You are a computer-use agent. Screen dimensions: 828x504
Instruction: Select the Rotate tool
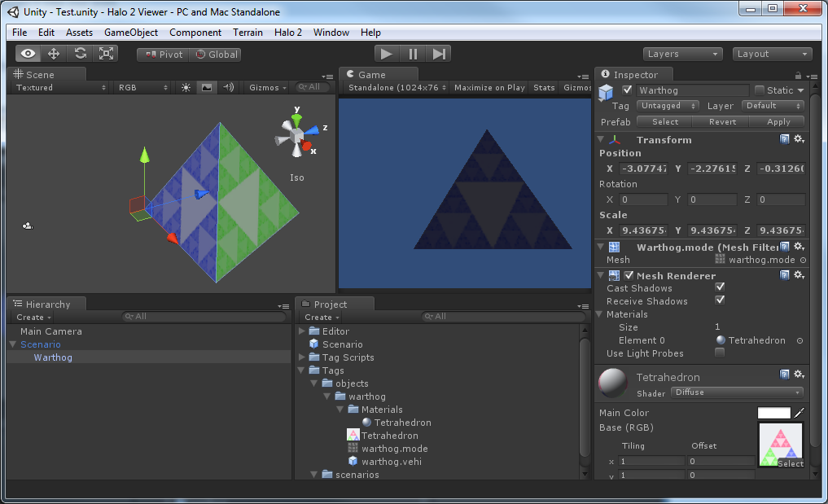tap(80, 54)
